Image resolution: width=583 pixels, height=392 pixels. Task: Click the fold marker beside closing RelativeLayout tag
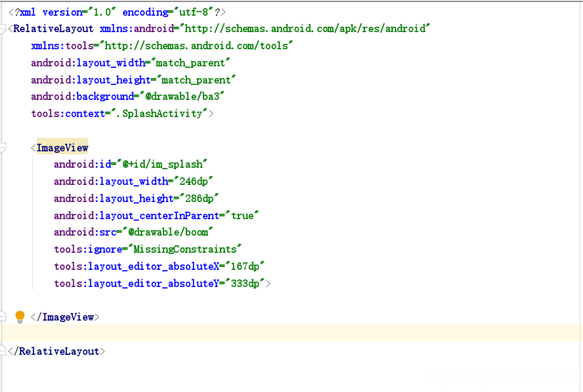point(3,351)
